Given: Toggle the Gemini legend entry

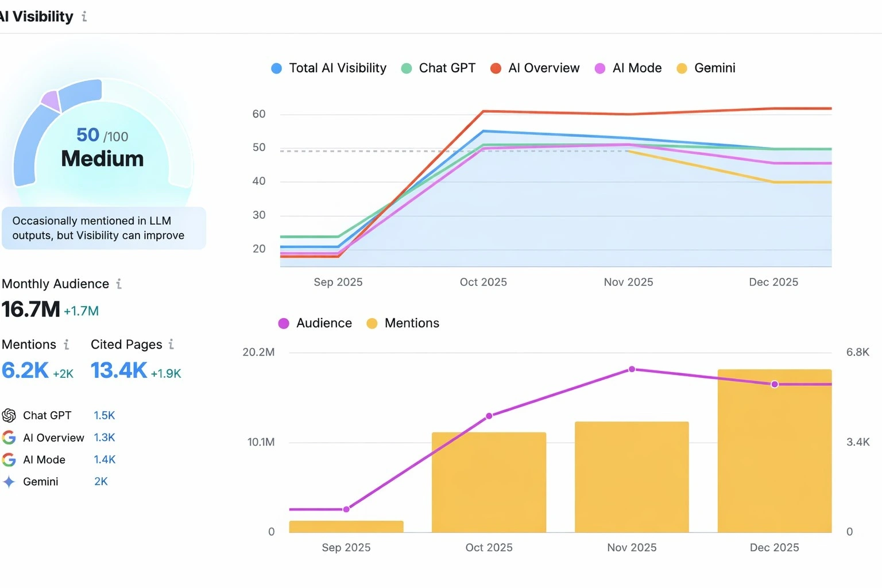Looking at the screenshot, I should pos(705,68).
